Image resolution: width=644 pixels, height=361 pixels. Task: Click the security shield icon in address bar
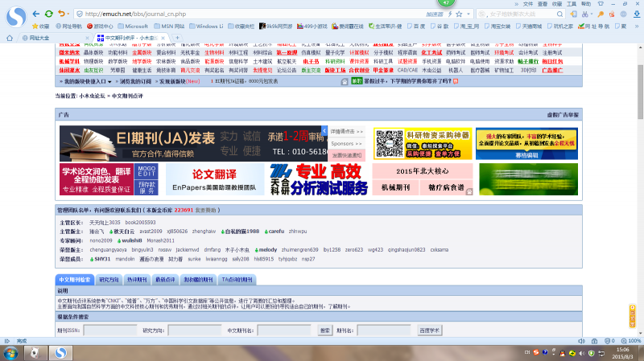tap(80, 14)
